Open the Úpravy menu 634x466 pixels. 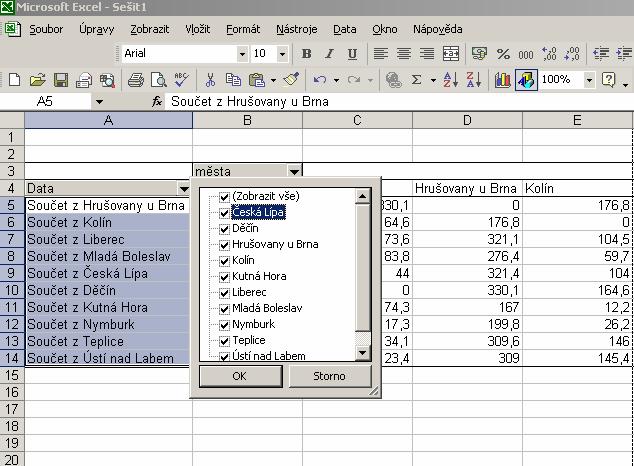(x=97, y=29)
